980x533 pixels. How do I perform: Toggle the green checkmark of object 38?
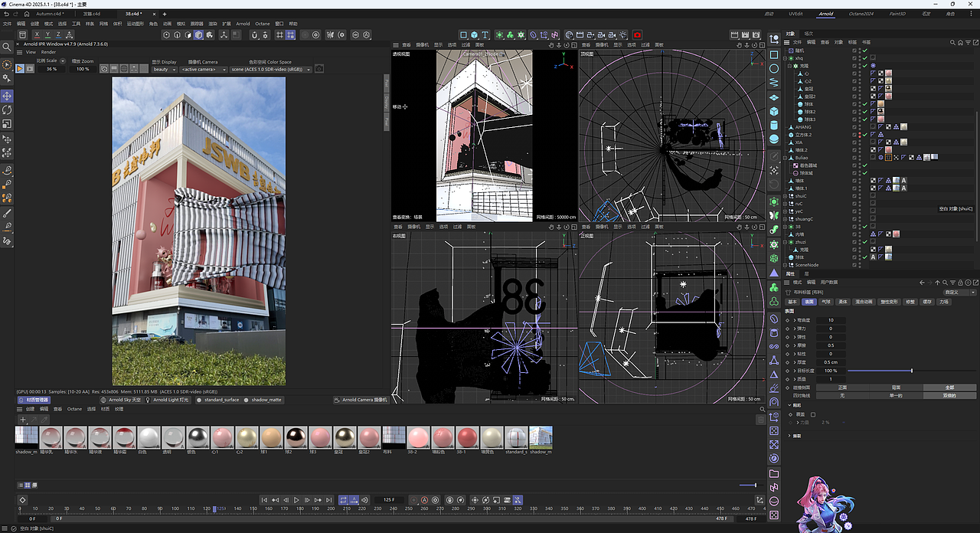tap(864, 227)
